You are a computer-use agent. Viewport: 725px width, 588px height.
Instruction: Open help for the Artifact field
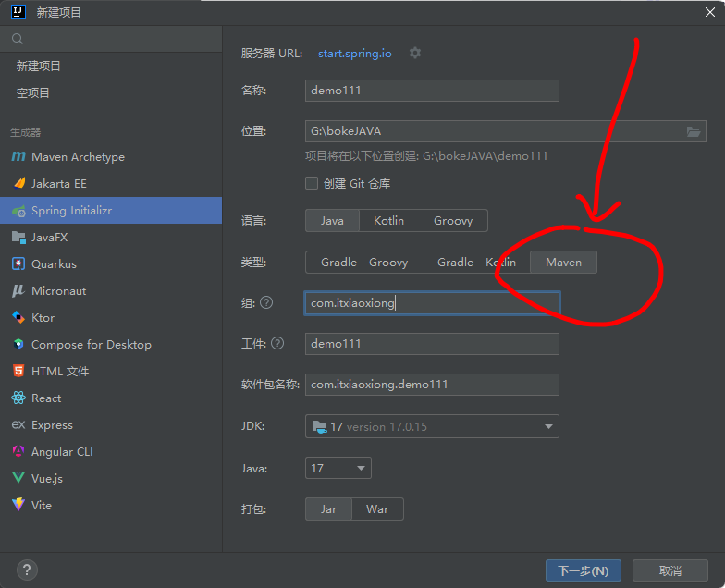tap(277, 344)
